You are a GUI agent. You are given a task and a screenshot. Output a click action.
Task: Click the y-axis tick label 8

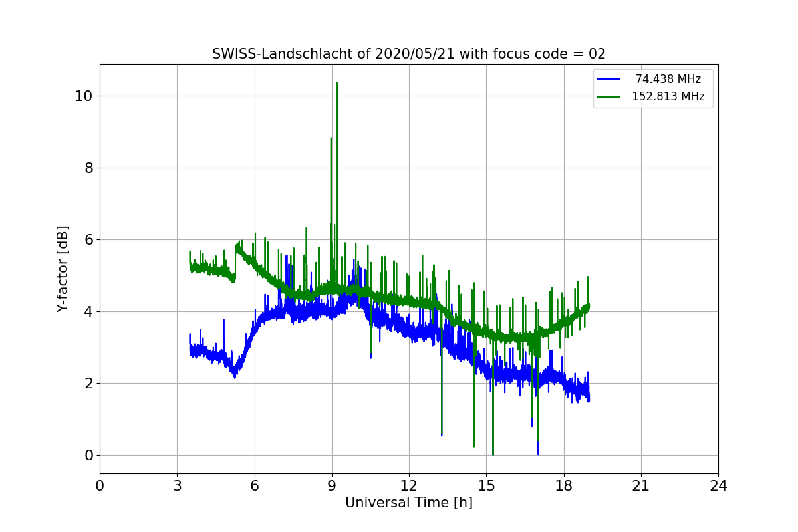(87, 168)
